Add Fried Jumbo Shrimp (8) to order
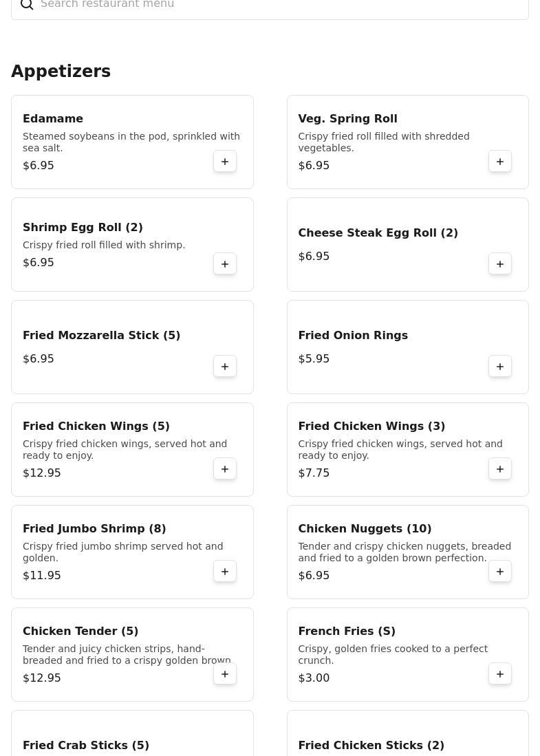Image resolution: width=540 pixels, height=756 pixels. [x=225, y=572]
